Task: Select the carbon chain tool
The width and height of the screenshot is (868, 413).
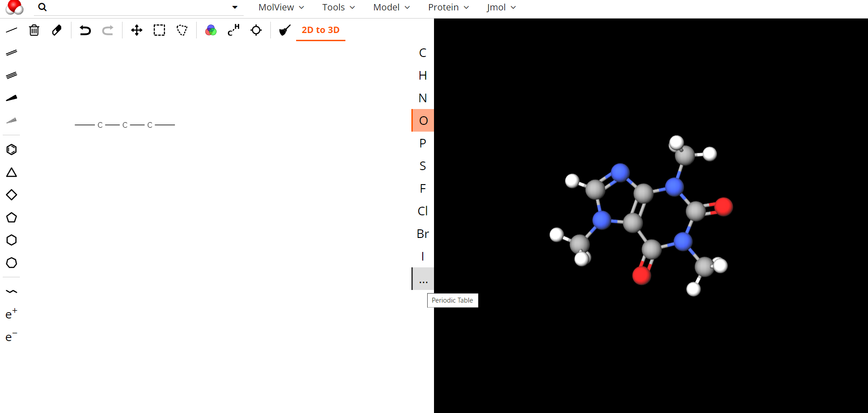Action: (x=11, y=292)
